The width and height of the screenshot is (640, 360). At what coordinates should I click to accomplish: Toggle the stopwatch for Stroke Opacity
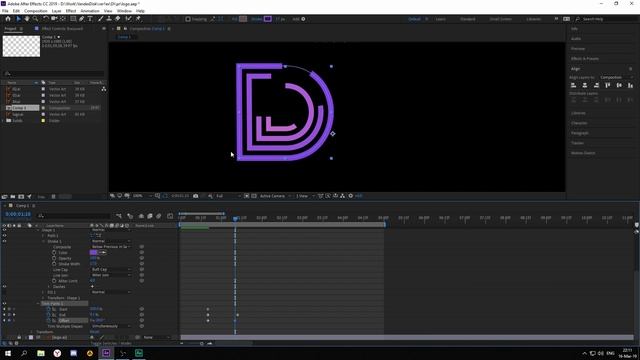pos(54,258)
